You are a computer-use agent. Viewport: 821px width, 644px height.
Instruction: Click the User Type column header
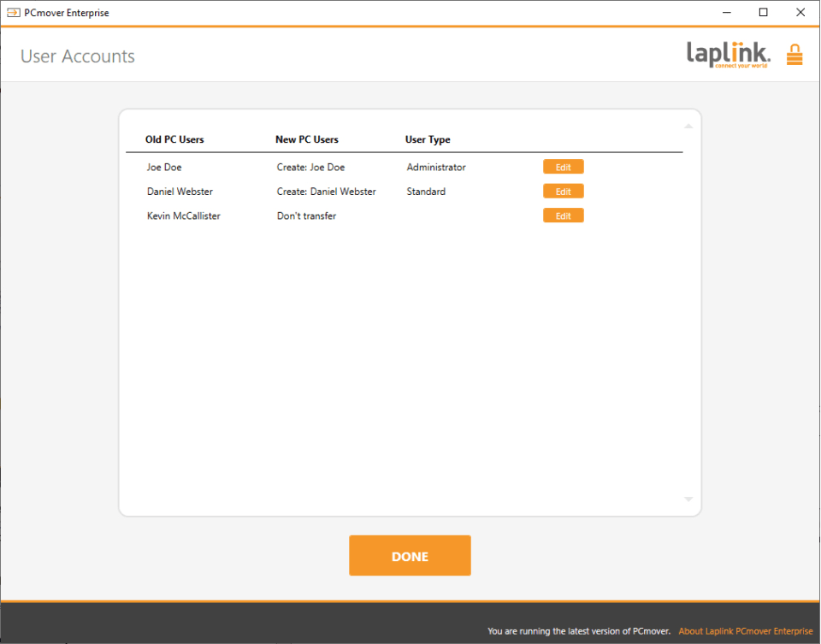(x=428, y=139)
